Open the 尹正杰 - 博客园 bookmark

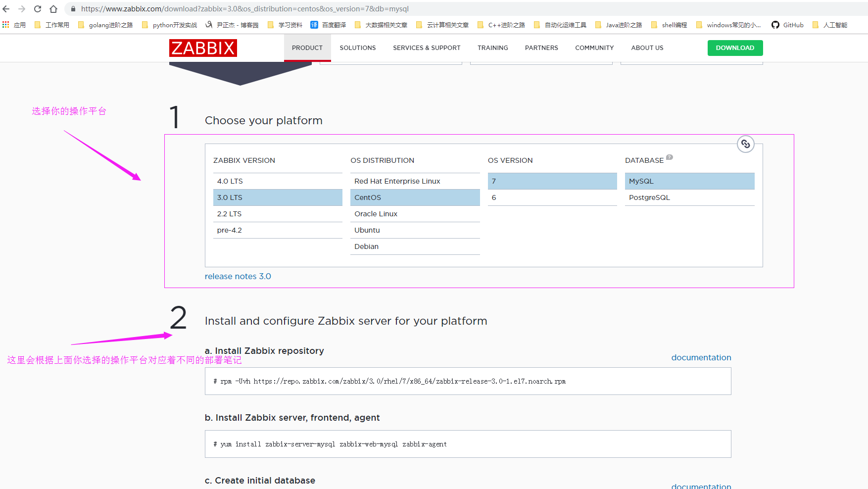(x=232, y=25)
